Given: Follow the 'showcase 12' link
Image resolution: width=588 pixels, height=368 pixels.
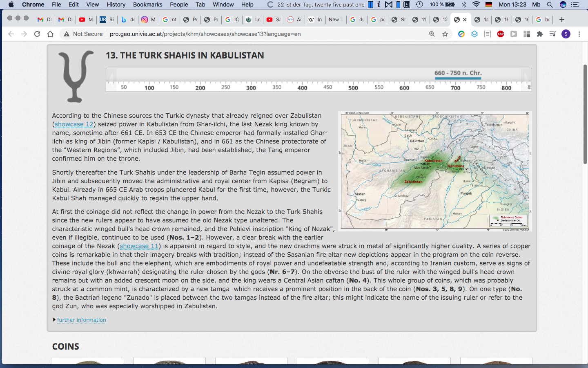Looking at the screenshot, I should pos(74,124).
